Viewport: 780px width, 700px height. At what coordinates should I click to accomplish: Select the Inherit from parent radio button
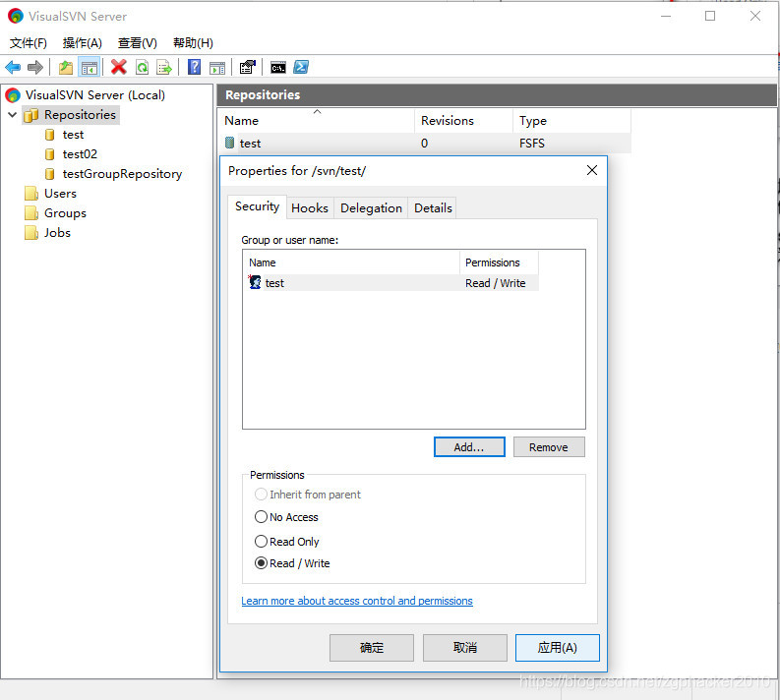click(x=261, y=495)
